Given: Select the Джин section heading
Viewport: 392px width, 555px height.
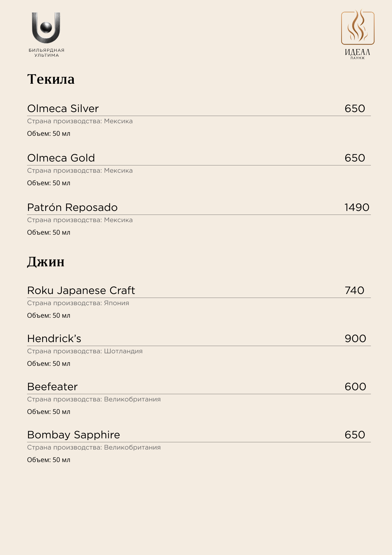Looking at the screenshot, I should [46, 262].
